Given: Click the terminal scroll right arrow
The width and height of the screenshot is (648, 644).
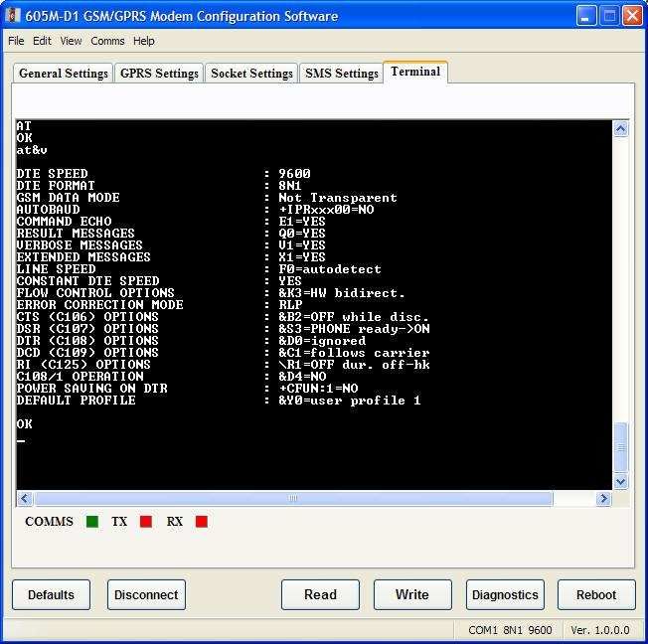Looking at the screenshot, I should pyautogui.click(x=603, y=499).
